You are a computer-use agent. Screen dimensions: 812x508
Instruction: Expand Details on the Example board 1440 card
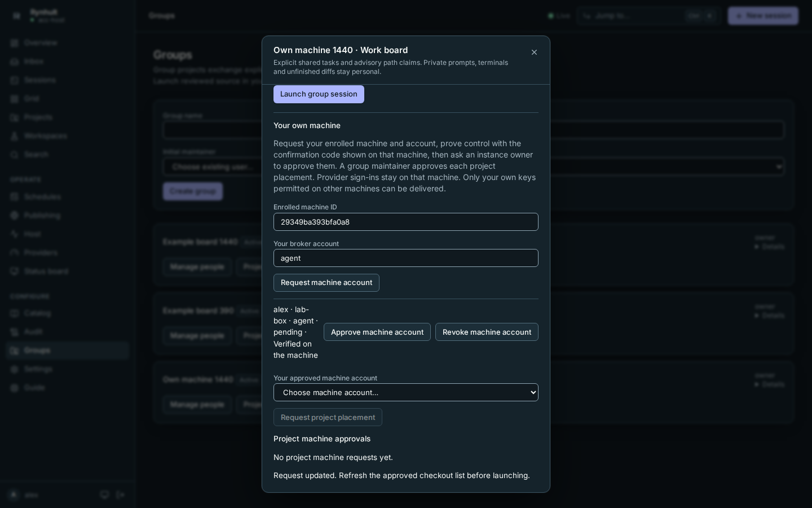pos(770,247)
